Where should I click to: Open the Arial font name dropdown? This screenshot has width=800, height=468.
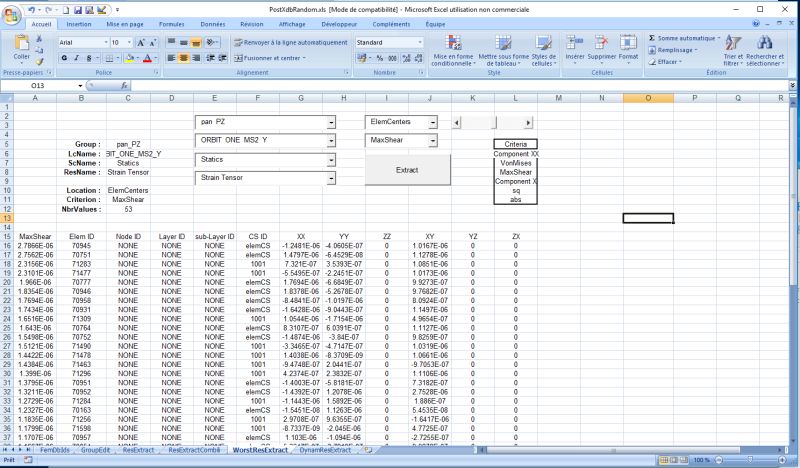[106, 43]
